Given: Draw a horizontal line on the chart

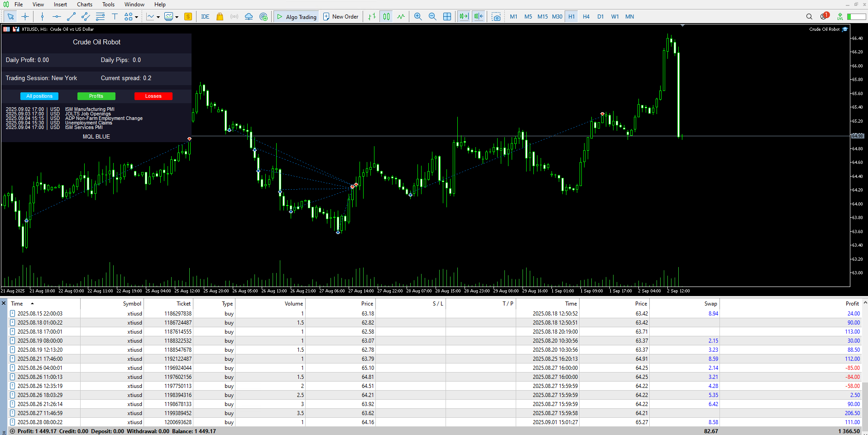Looking at the screenshot, I should [x=57, y=17].
